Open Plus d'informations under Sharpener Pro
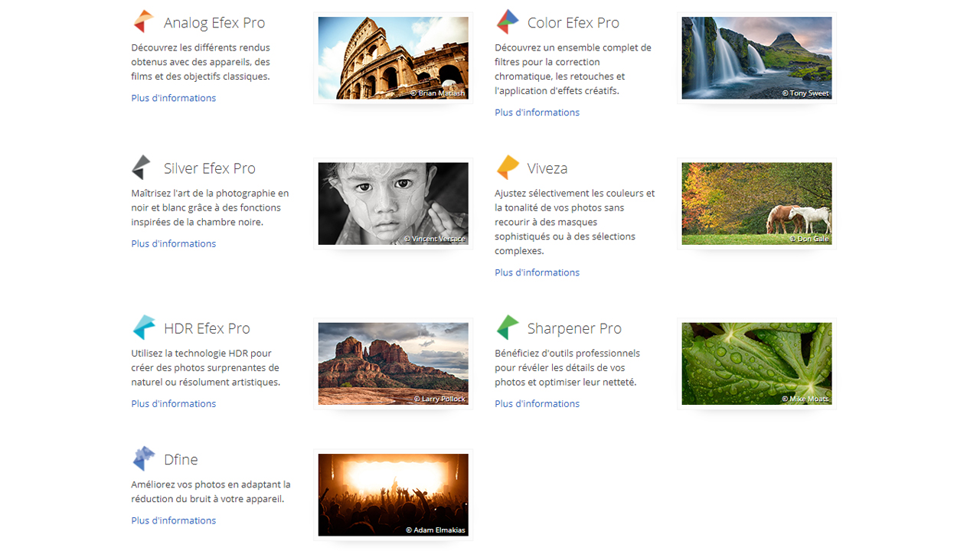This screenshot has width=980, height=551. click(537, 403)
